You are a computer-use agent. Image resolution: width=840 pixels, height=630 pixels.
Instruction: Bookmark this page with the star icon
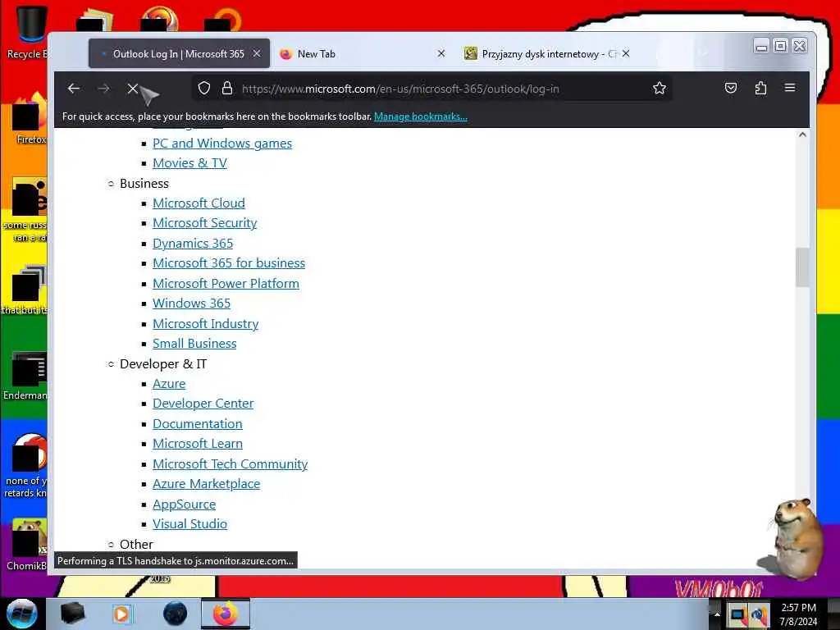tap(660, 88)
